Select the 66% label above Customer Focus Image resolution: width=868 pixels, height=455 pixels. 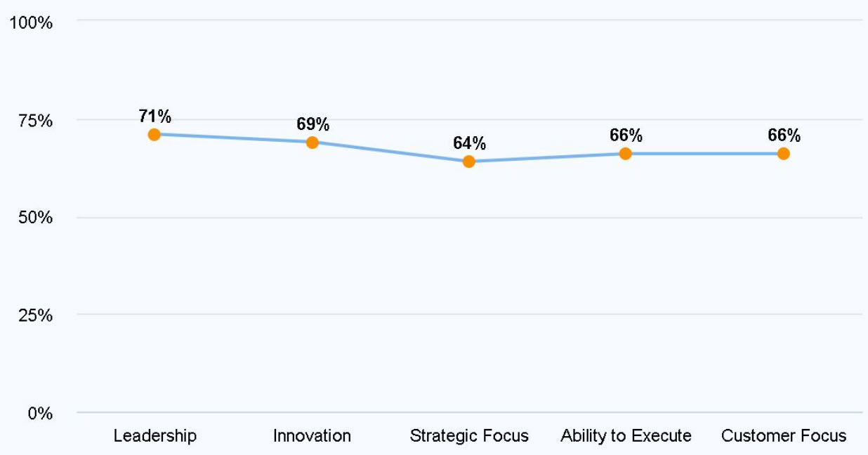tap(784, 136)
